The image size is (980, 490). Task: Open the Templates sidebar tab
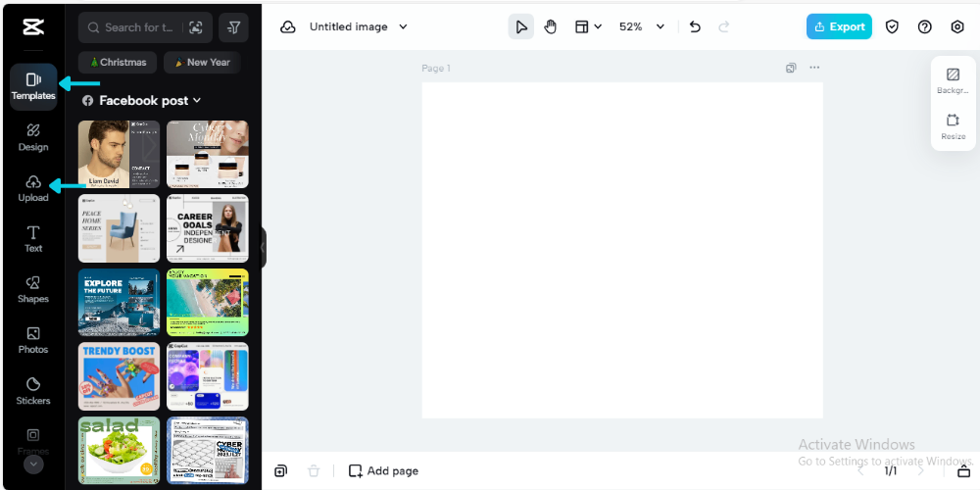33,87
